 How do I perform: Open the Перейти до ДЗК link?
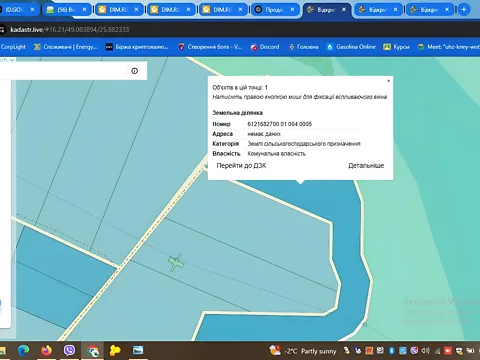(241, 166)
